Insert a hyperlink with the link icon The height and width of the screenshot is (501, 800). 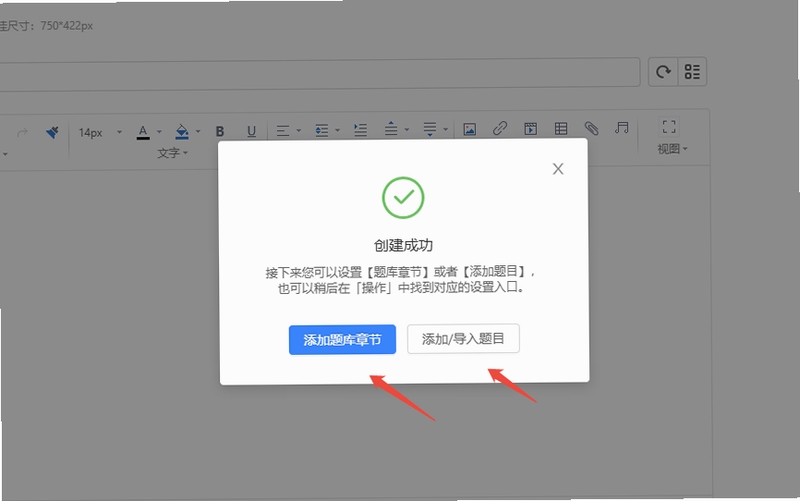[500, 128]
